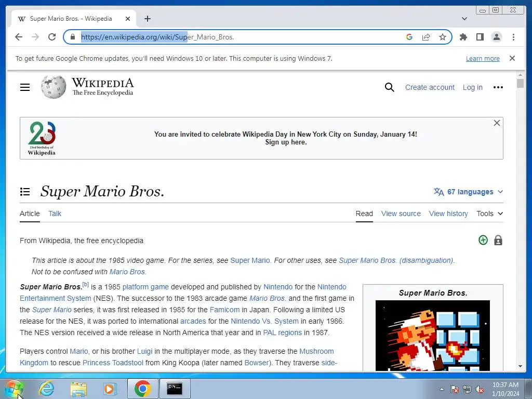Switch to Command Prompt in taskbar

click(x=175, y=389)
